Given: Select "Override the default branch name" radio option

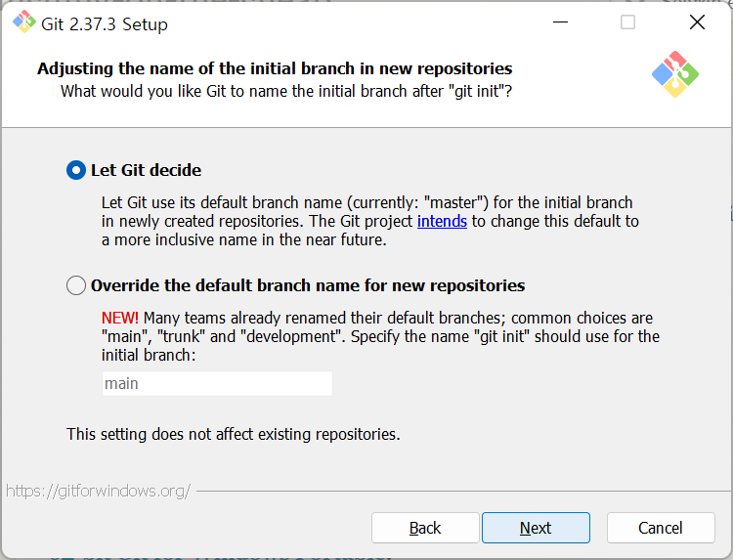Looking at the screenshot, I should point(76,285).
